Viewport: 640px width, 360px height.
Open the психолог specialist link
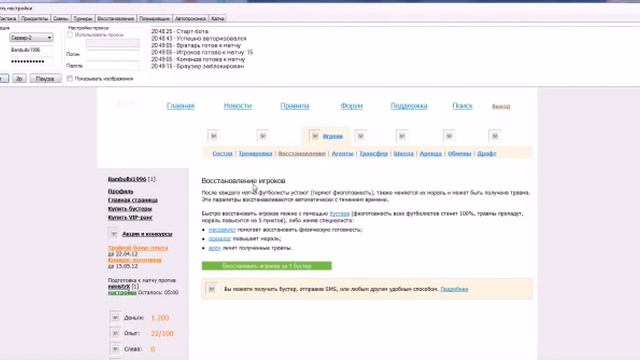[220, 239]
